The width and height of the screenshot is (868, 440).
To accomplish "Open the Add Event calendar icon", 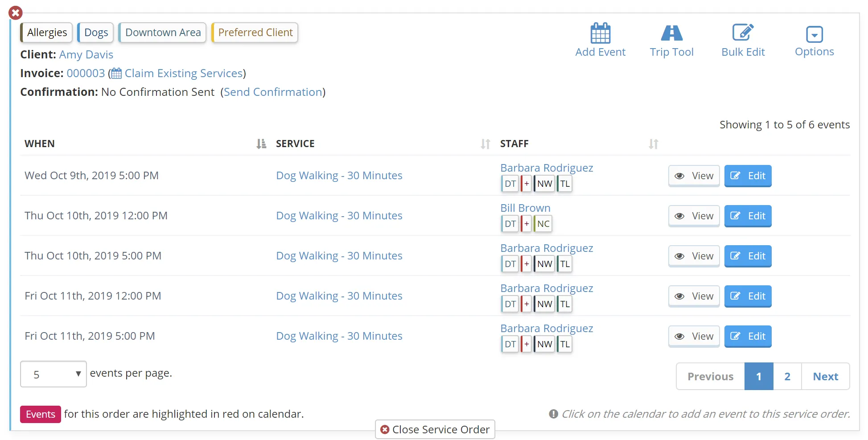I will click(600, 33).
